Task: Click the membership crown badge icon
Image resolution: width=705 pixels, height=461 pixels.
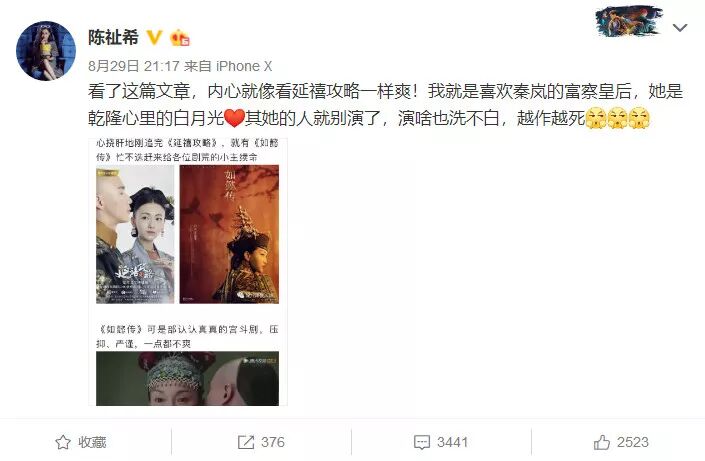Action: click(x=179, y=38)
